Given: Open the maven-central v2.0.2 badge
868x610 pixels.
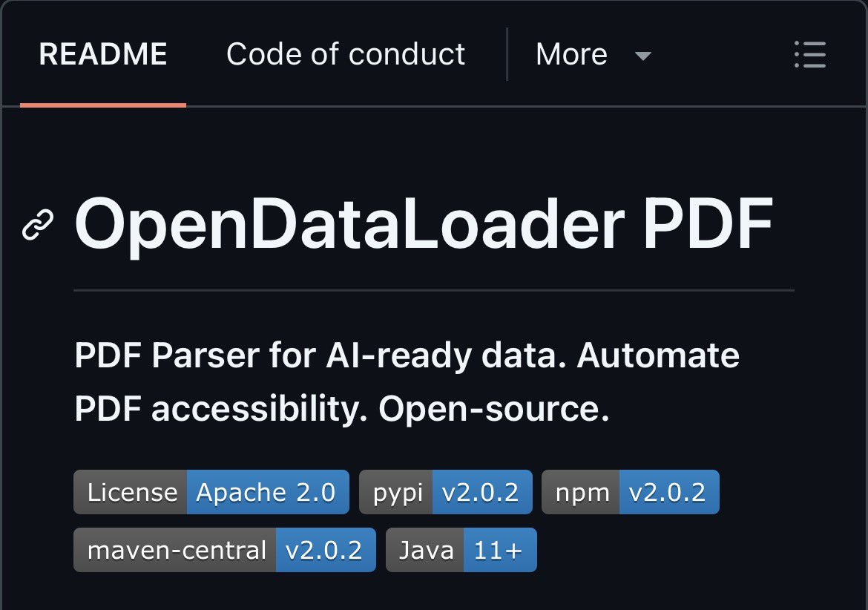Looking at the screenshot, I should click(x=225, y=550).
